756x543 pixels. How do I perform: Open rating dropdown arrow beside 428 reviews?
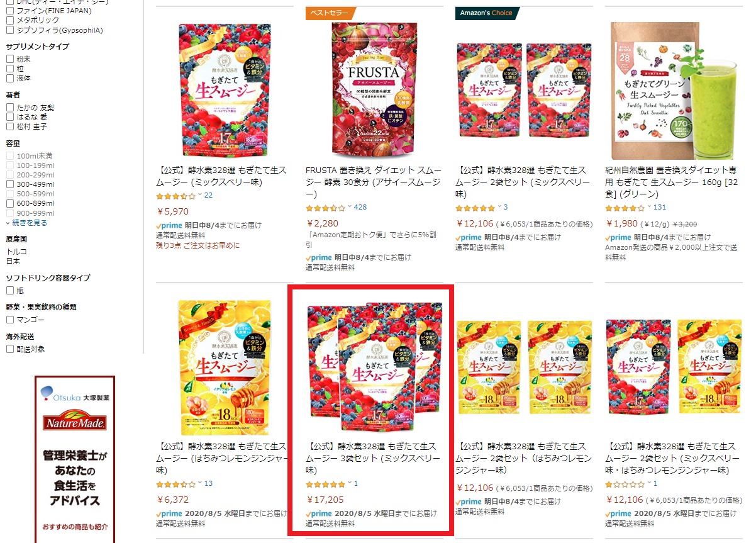[x=350, y=207]
